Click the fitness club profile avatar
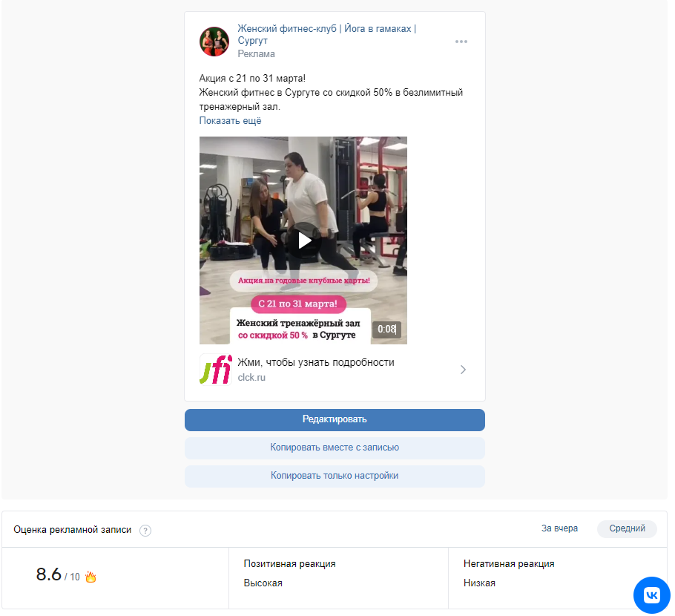This screenshot has height=616, width=675. point(214,42)
